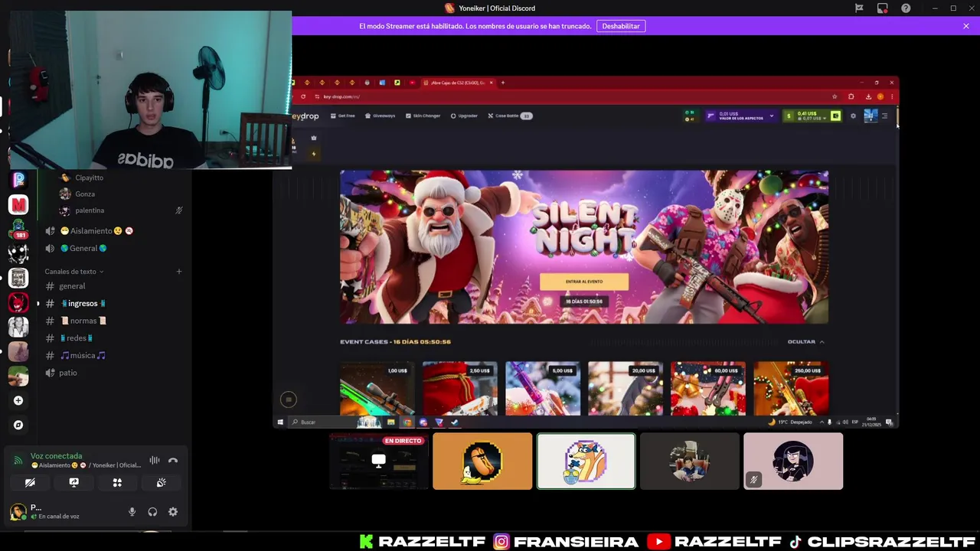This screenshot has height=551, width=980.
Task: Collapse the Canales de texto category
Action: 74,272
